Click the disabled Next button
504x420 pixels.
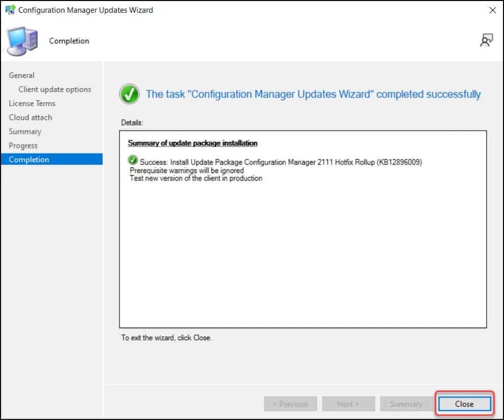point(348,404)
